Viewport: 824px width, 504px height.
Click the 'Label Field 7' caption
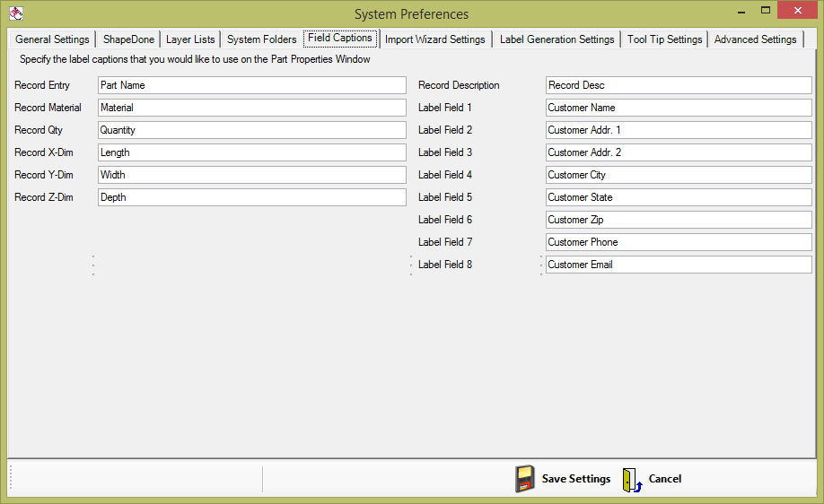coord(445,242)
